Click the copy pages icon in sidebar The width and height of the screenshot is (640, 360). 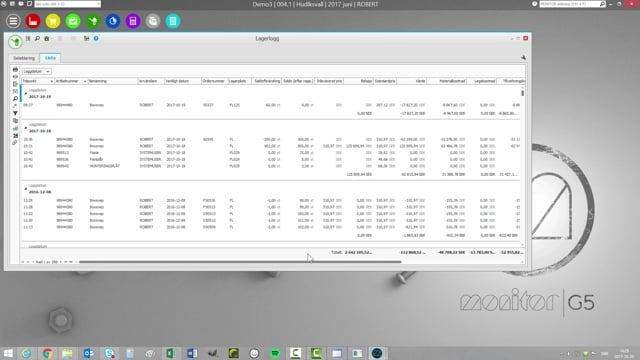coord(15,121)
